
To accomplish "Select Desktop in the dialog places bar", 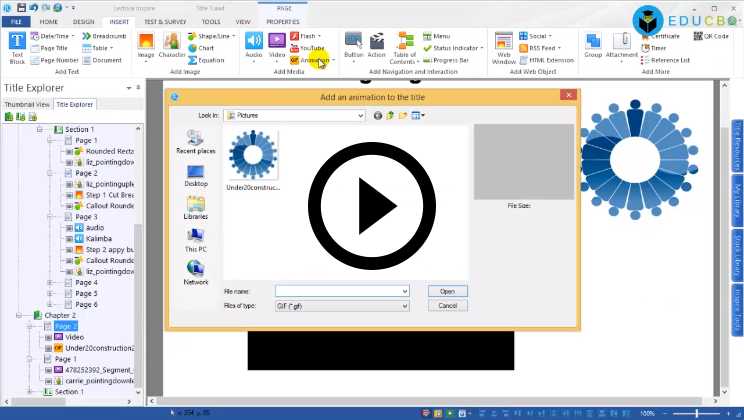I will [x=196, y=174].
